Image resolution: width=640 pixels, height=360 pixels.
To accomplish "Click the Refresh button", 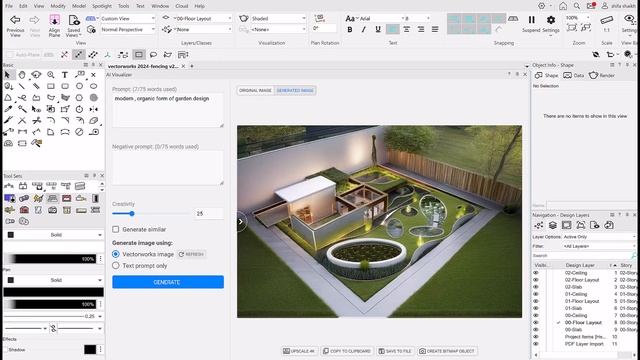I will click(x=191, y=254).
